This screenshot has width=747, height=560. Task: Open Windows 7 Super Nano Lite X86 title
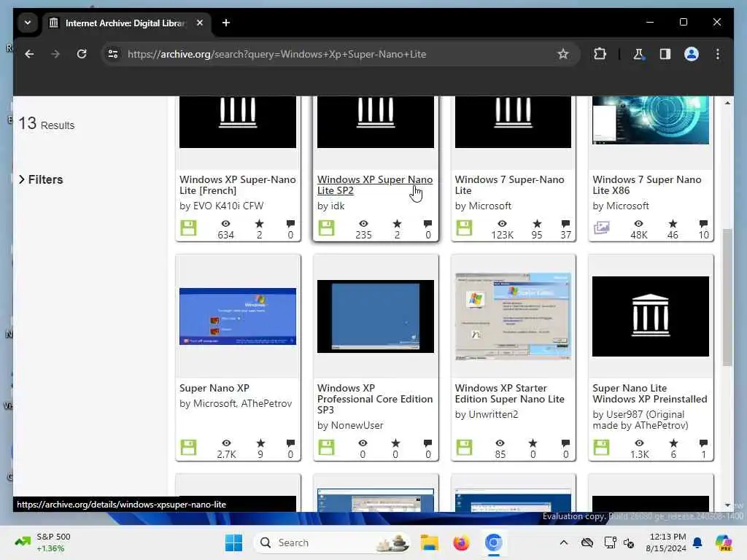(646, 184)
